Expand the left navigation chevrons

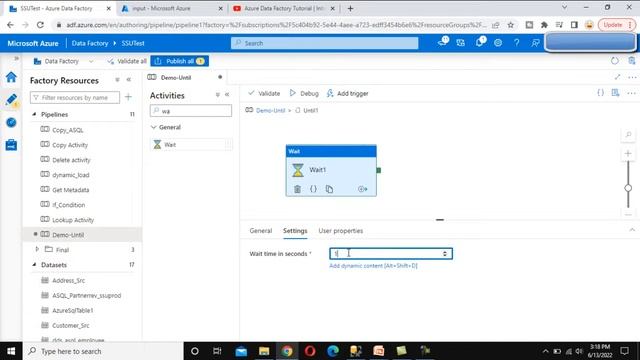pos(16,58)
